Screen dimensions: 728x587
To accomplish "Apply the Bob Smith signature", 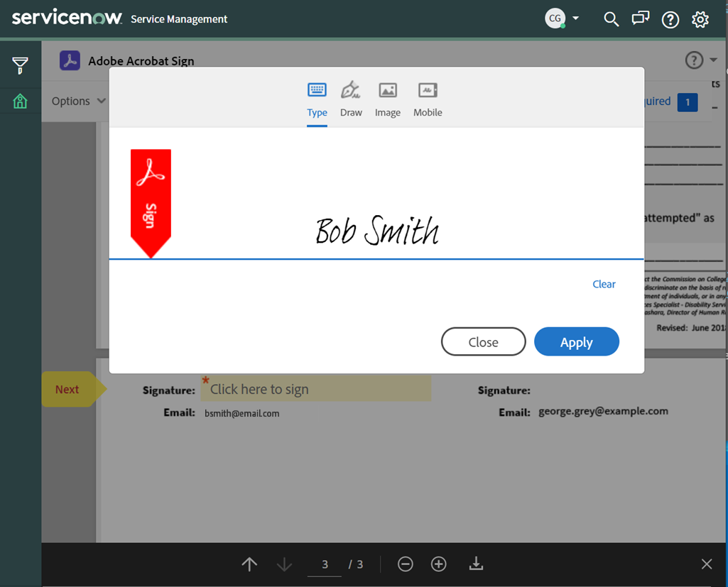I will tap(576, 341).
